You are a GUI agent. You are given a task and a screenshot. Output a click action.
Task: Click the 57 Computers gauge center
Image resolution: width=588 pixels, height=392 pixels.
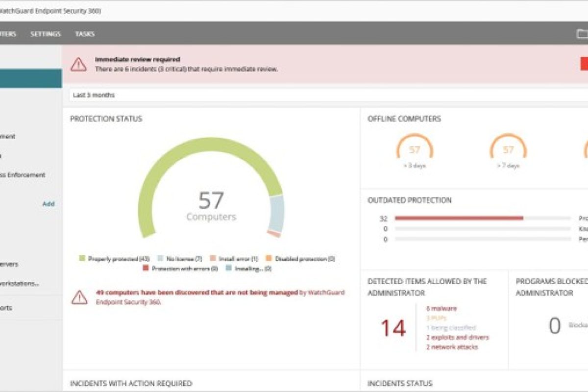[211, 206]
